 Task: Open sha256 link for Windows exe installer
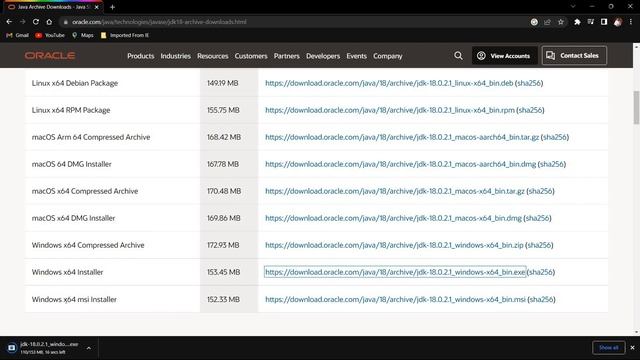pos(541,272)
